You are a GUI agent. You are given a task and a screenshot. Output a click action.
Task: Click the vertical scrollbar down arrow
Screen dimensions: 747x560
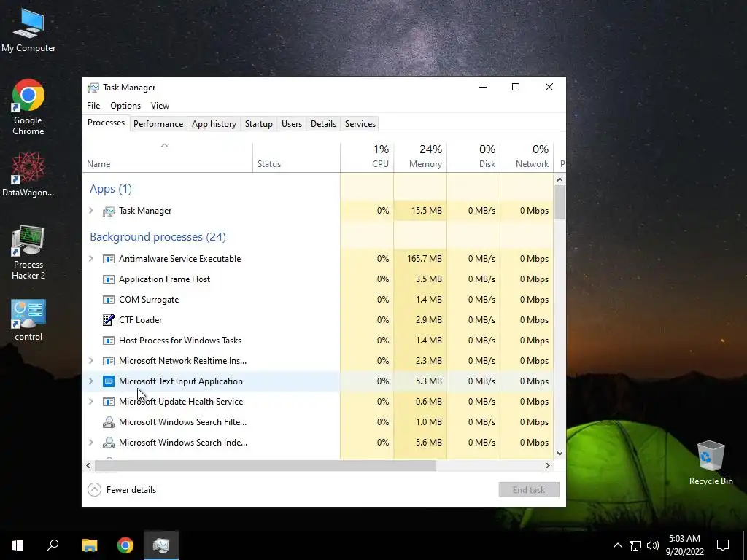pos(560,454)
